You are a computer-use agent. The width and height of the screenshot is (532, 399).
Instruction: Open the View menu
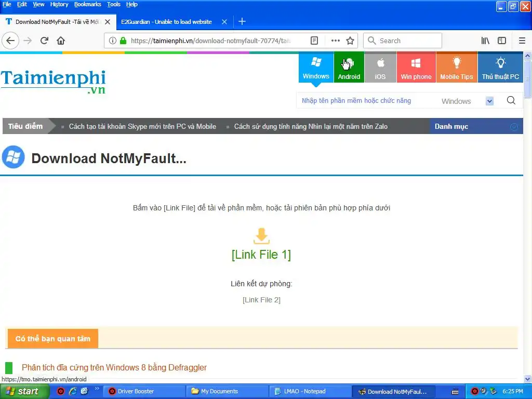(x=38, y=4)
